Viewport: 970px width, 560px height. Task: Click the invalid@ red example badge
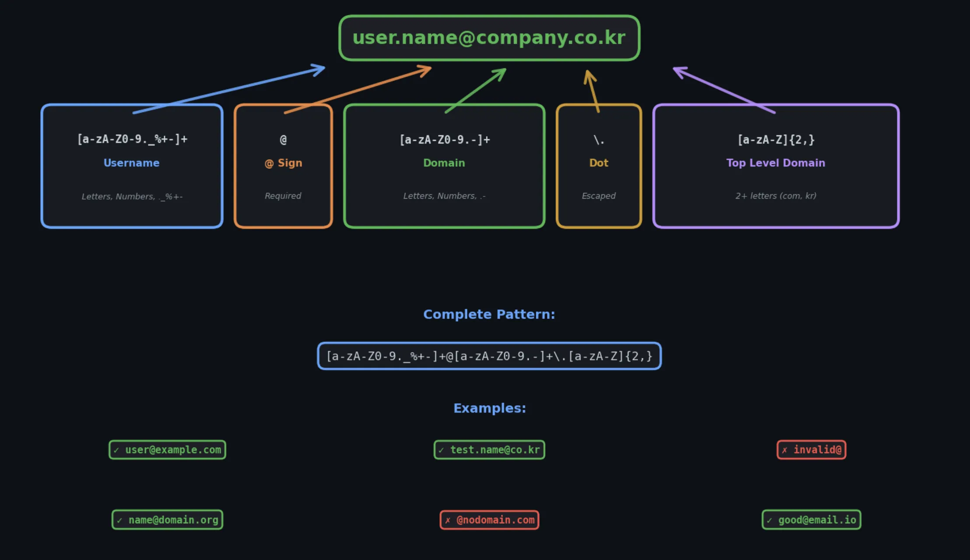811,450
